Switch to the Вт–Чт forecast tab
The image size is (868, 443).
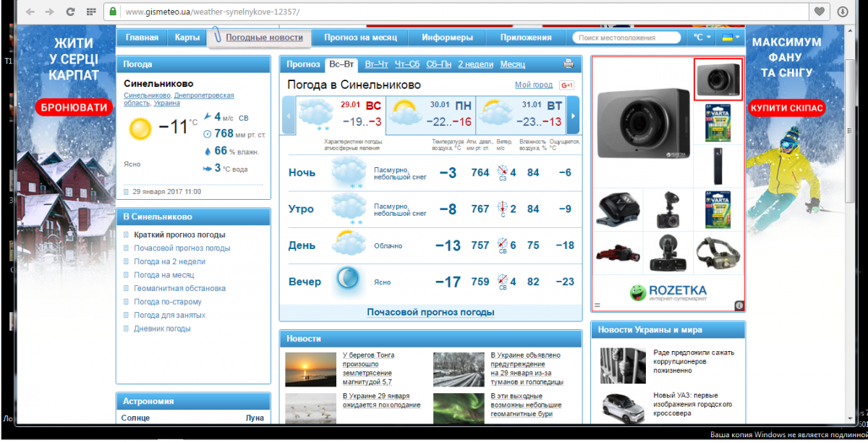377,64
